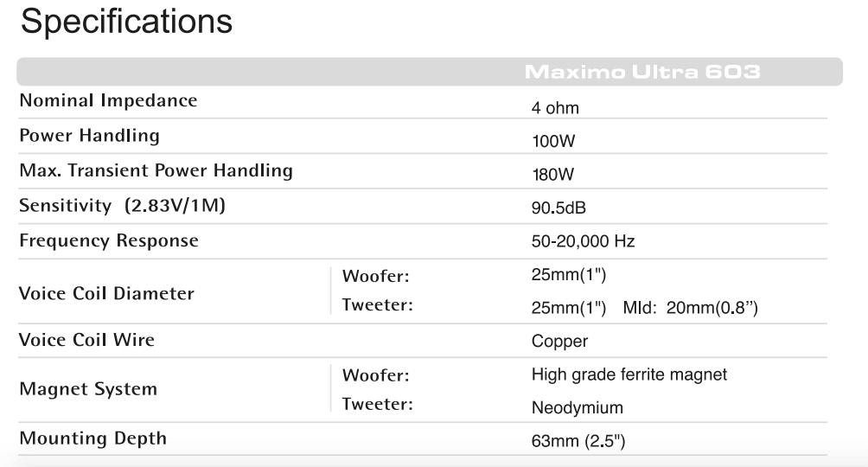Image resolution: width=868 pixels, height=467 pixels.
Task: Click the Frequency Response label
Action: tap(109, 240)
